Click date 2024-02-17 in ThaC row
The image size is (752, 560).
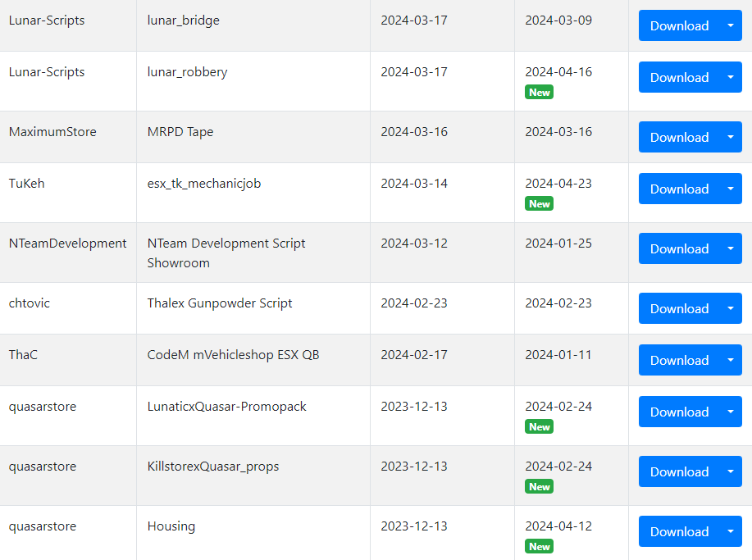414,355
